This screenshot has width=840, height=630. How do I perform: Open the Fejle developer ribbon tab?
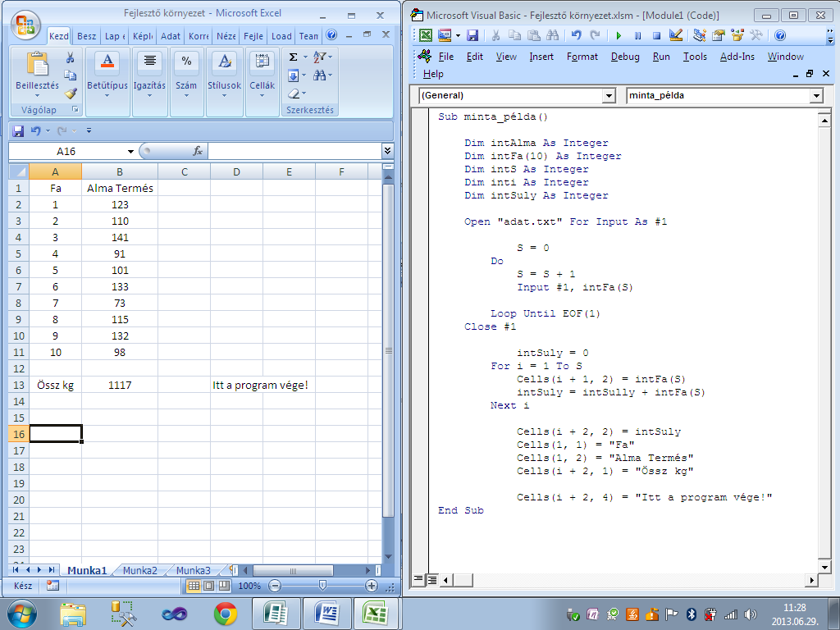[x=253, y=36]
